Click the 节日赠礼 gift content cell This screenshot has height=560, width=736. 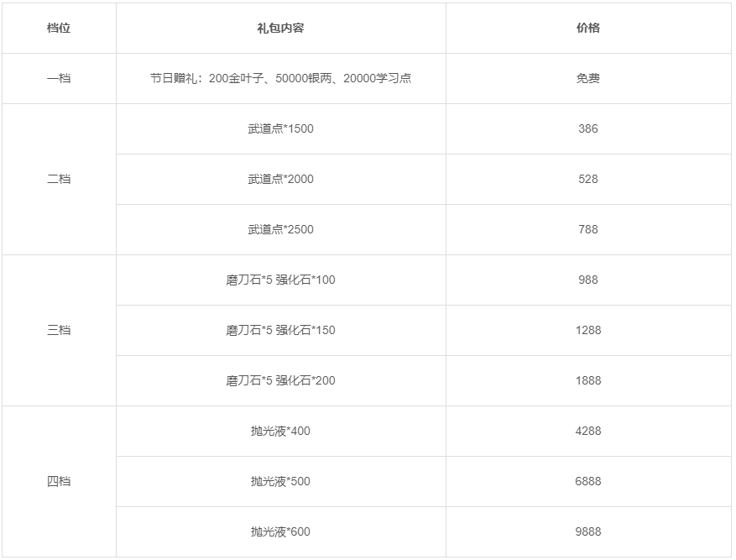[x=280, y=78]
